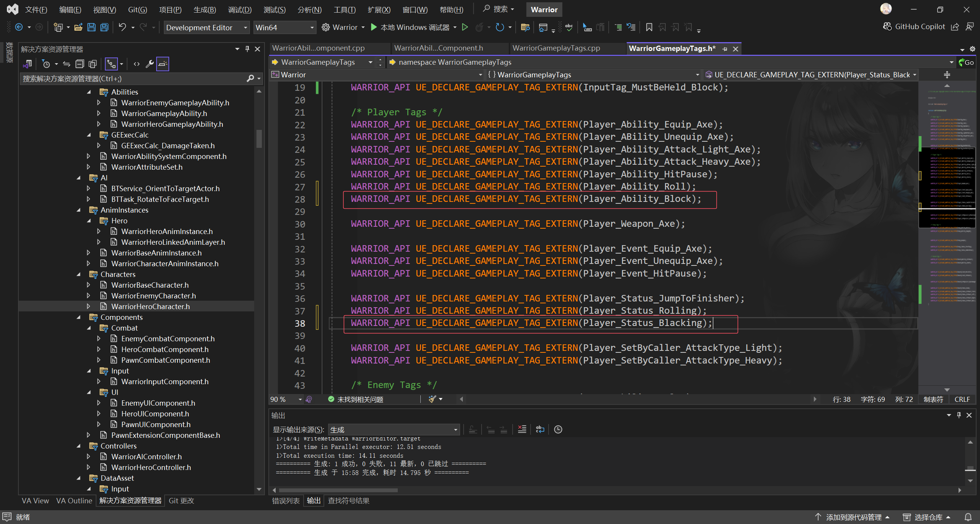Toggle the Output panel auto-hide pin
This screenshot has height=524, width=980.
click(x=959, y=415)
